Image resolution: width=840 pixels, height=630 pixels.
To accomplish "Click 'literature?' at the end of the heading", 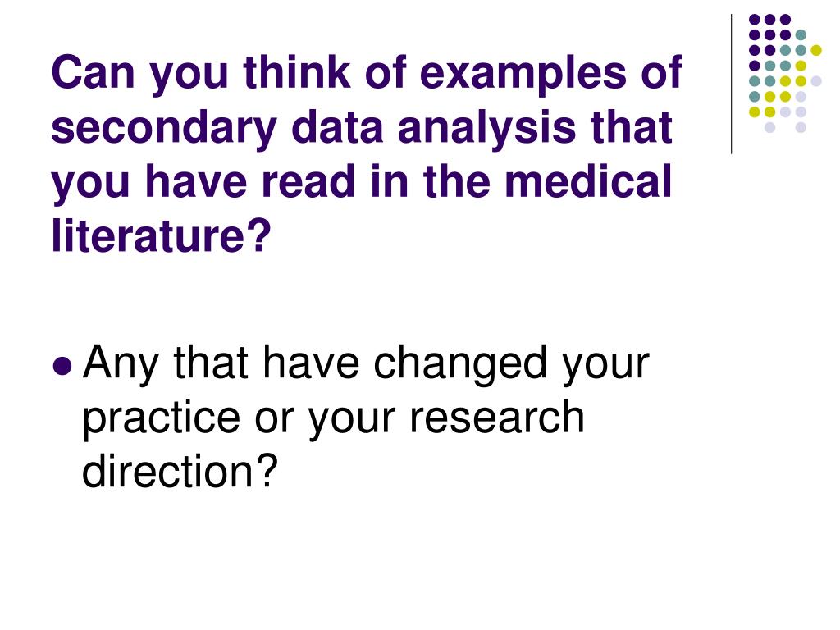I will [x=162, y=235].
